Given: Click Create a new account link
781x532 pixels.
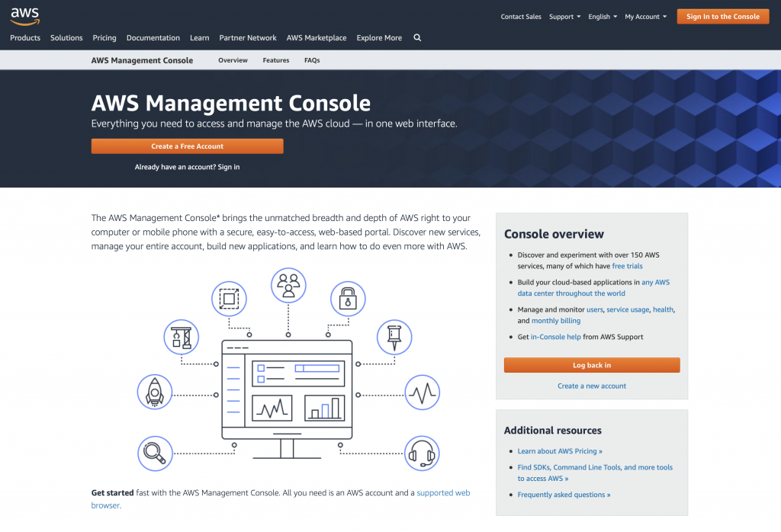Looking at the screenshot, I should pyautogui.click(x=592, y=386).
